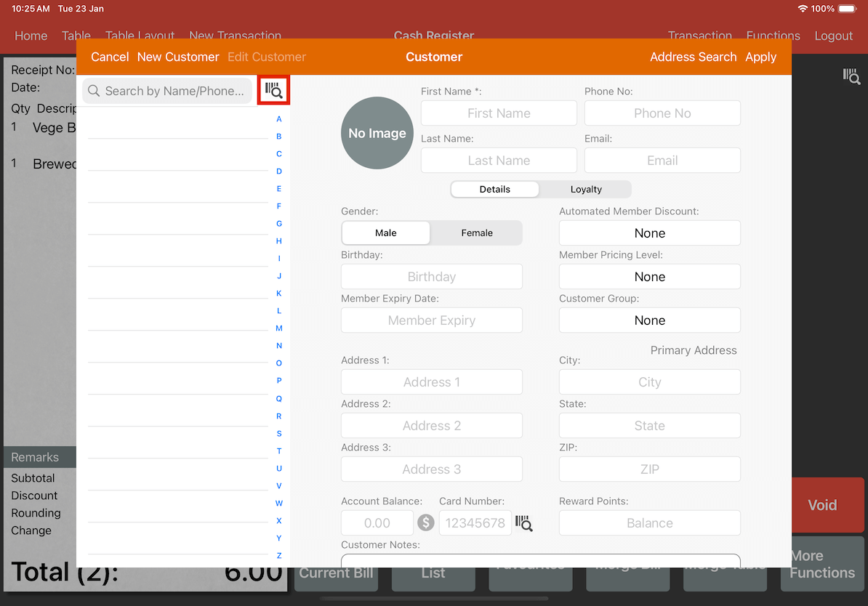Image resolution: width=868 pixels, height=606 pixels.
Task: Jump to letter P in index
Action: point(279,381)
